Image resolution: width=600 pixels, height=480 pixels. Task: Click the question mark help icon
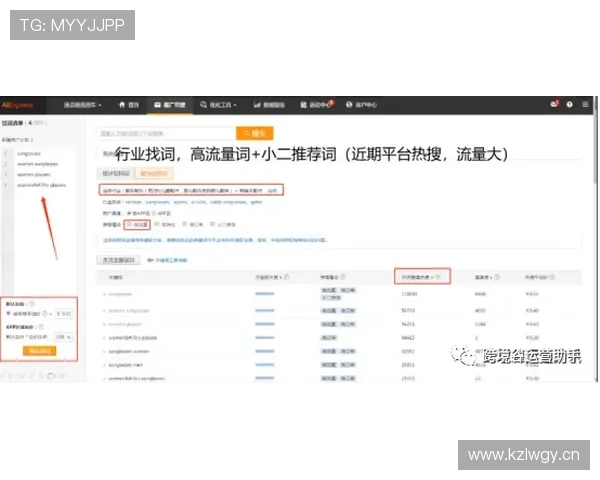tap(569, 104)
